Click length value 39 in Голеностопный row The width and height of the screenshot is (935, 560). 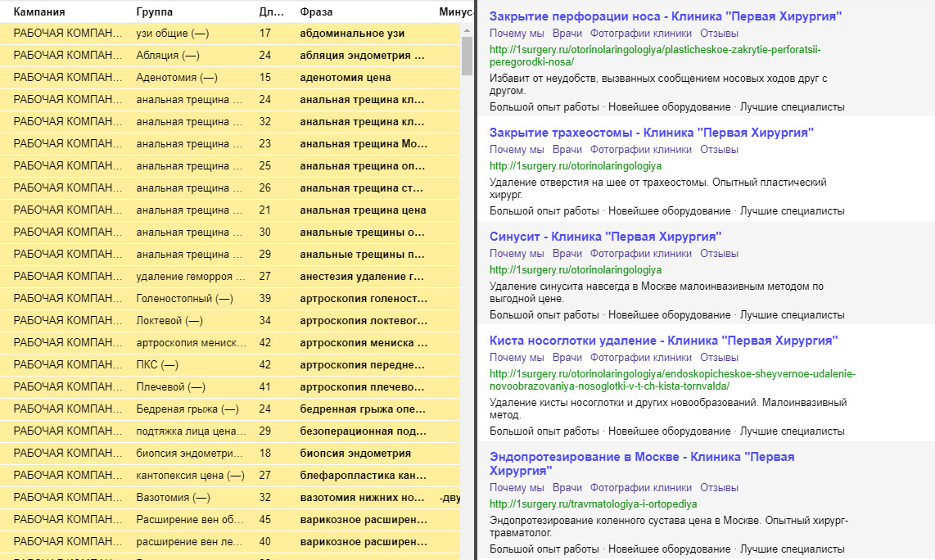coord(264,298)
